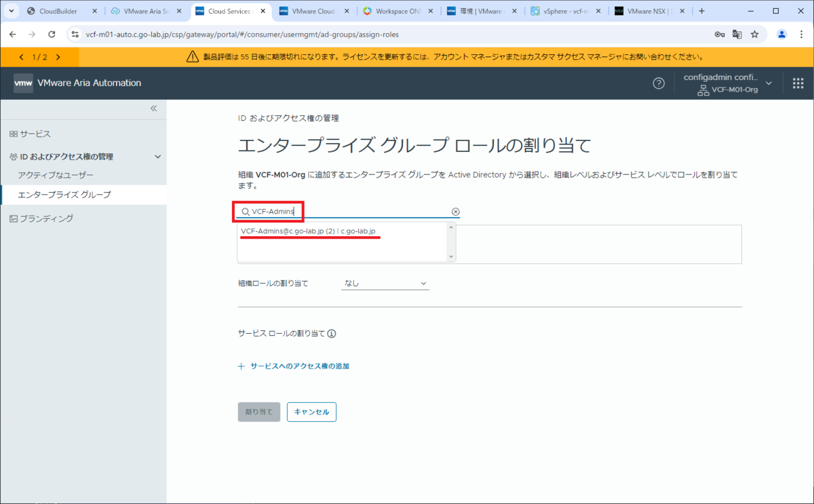Viewport: 814px width, 504px height.
Task: Open the services grid apps icon
Action: tap(798, 83)
